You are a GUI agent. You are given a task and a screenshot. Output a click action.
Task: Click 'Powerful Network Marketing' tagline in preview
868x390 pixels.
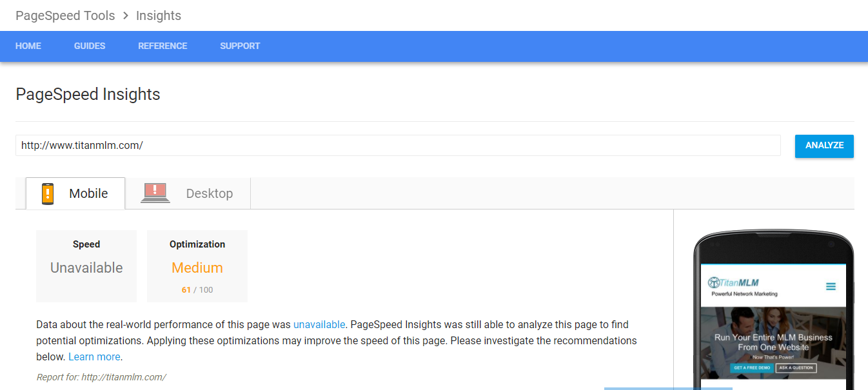tap(744, 294)
